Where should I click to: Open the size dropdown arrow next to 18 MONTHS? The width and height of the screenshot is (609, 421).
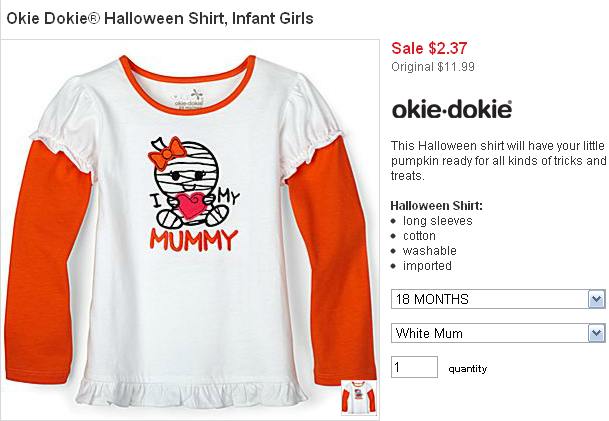pos(596,299)
